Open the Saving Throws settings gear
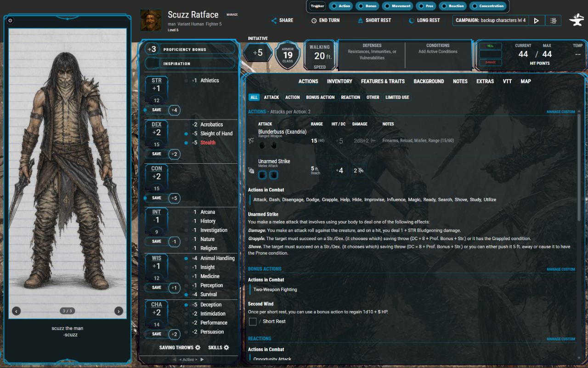 click(198, 348)
